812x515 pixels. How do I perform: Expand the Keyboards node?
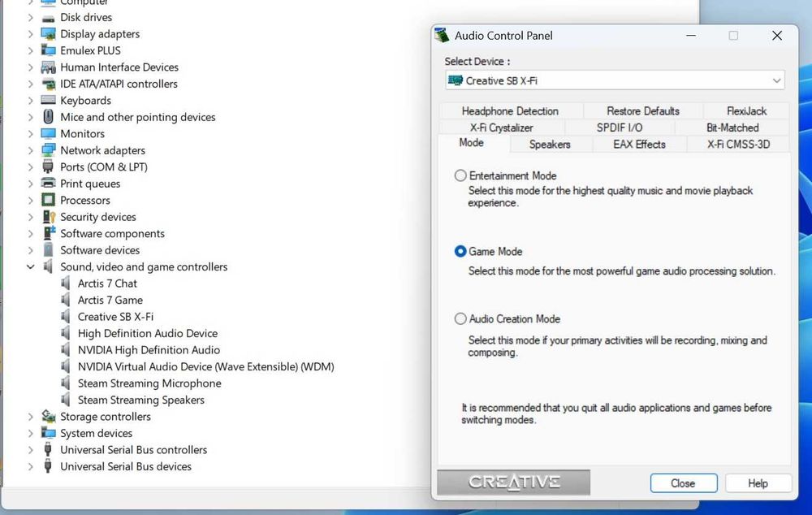(31, 101)
